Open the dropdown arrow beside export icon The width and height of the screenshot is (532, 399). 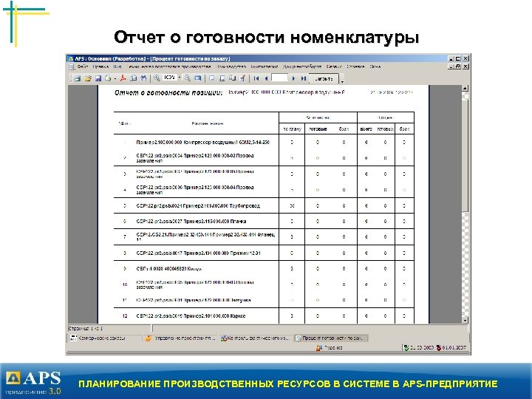[x=115, y=78]
